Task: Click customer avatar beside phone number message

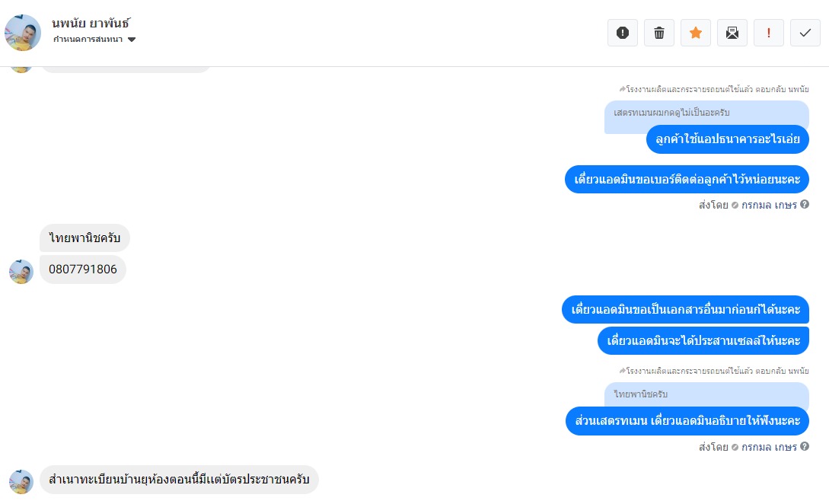Action: click(x=21, y=272)
